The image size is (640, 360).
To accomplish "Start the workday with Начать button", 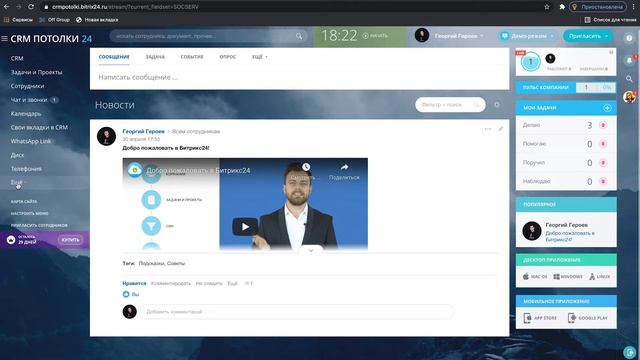I will point(375,36).
